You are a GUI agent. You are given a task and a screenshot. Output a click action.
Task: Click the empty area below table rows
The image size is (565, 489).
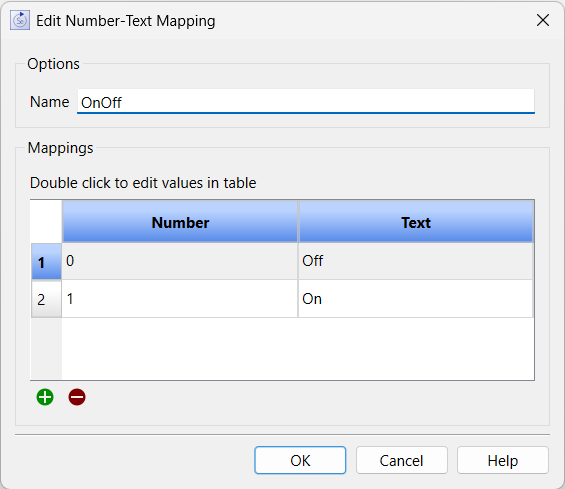point(298,348)
